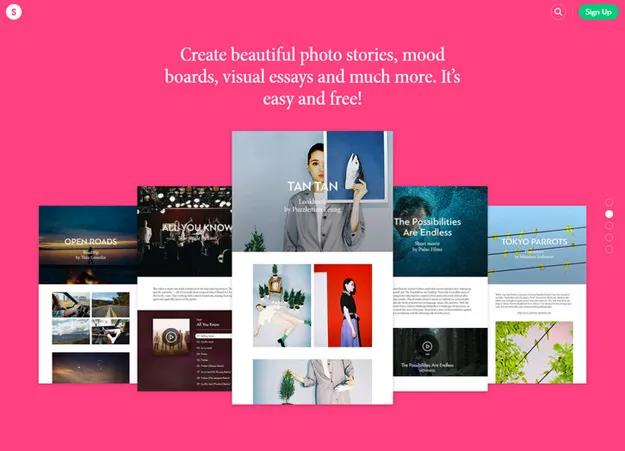Play The Possibilities Are Endless video
The image size is (625, 451).
click(428, 347)
